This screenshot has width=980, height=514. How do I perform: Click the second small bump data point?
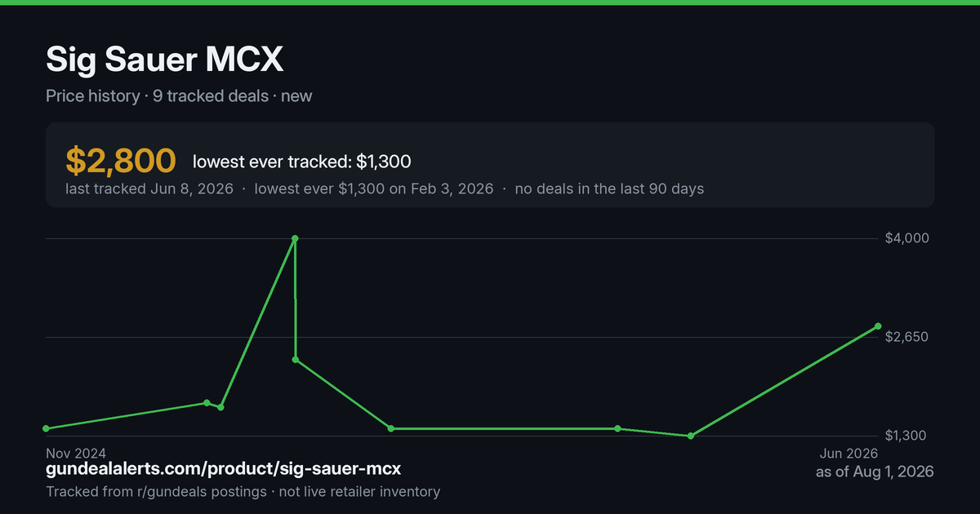220,407
